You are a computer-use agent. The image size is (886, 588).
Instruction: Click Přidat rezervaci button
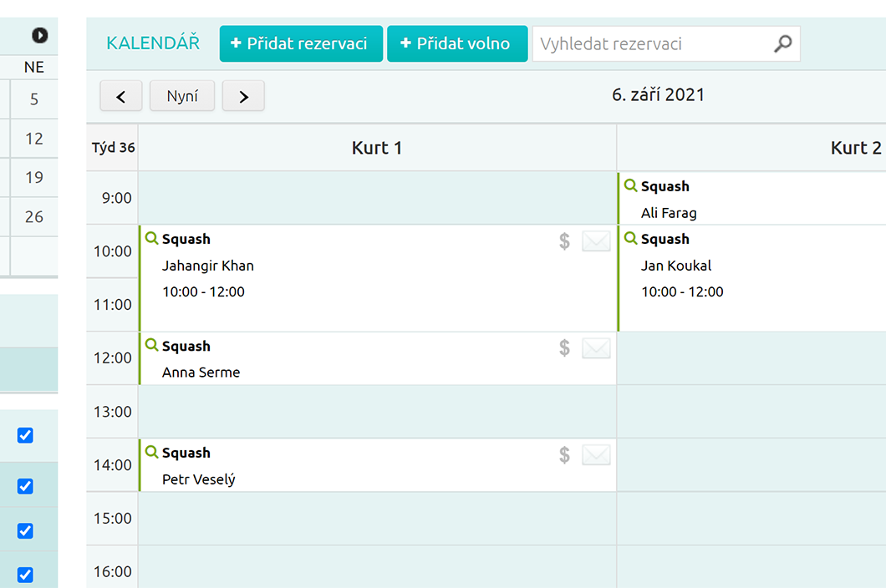tap(301, 44)
